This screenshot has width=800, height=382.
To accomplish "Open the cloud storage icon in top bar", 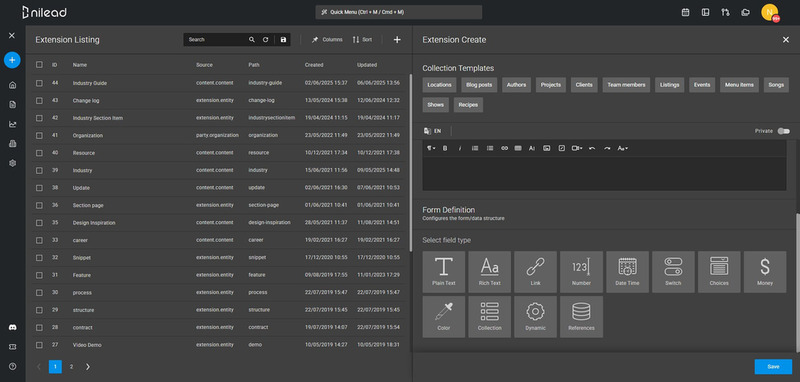I will coord(745,12).
